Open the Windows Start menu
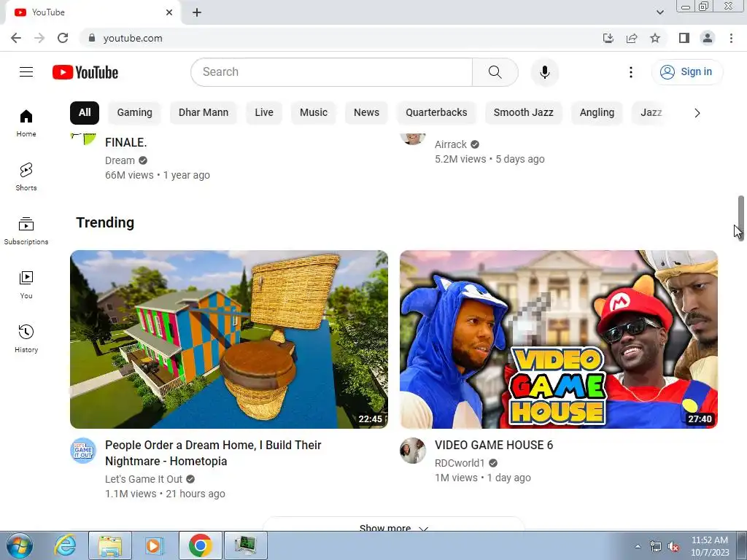 point(20,545)
